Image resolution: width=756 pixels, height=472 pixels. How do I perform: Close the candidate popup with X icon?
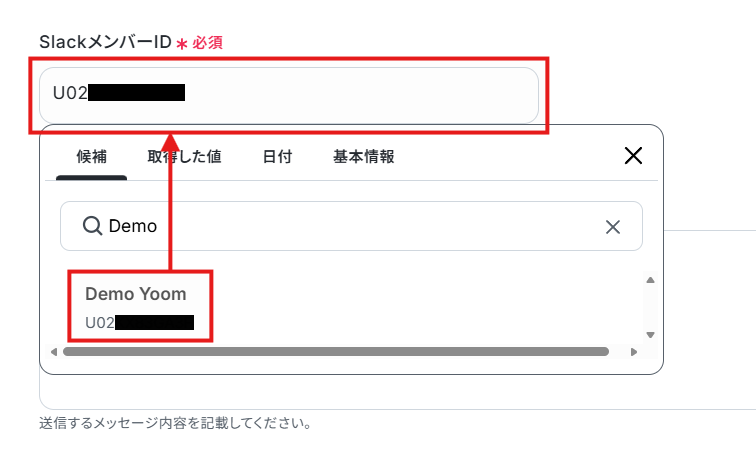tap(633, 156)
